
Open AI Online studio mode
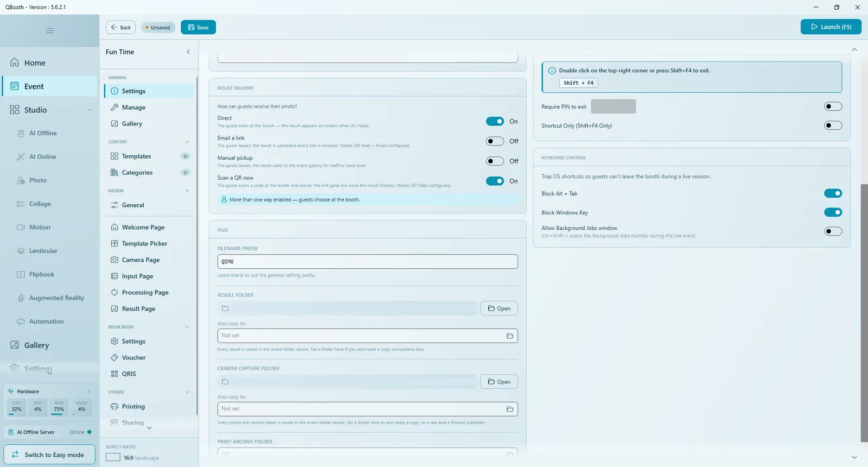[49, 156]
